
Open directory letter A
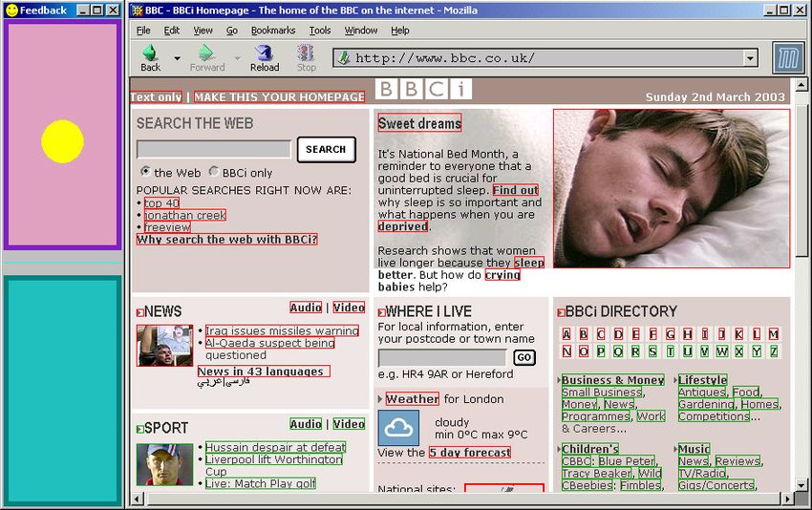(x=566, y=334)
